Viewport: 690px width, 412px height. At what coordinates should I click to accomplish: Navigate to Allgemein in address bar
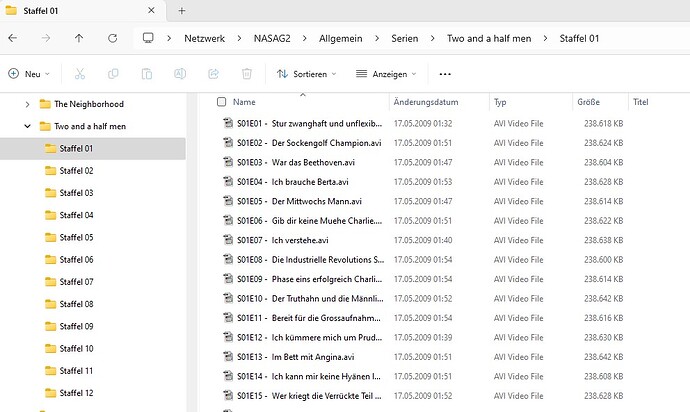341,38
